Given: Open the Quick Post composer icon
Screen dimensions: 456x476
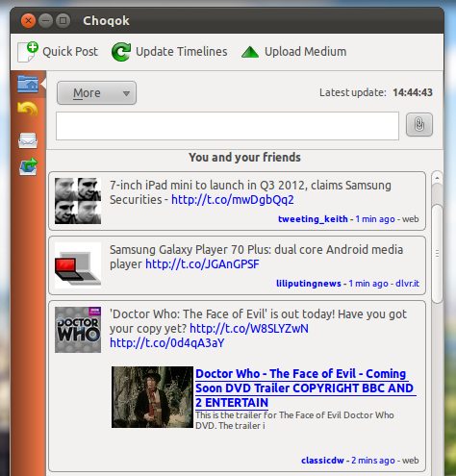Looking at the screenshot, I should coord(28,52).
